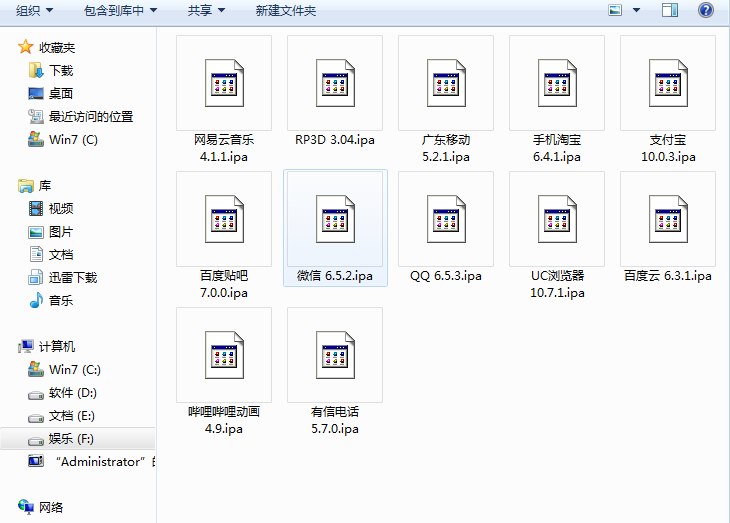730x523 pixels.
Task: Open drive 软件 (D:)
Action: pos(73,393)
